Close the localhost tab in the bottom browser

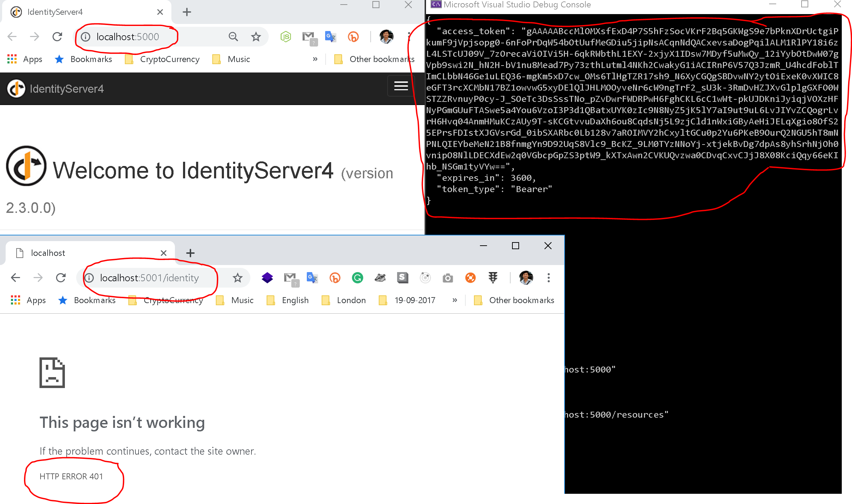tap(164, 253)
